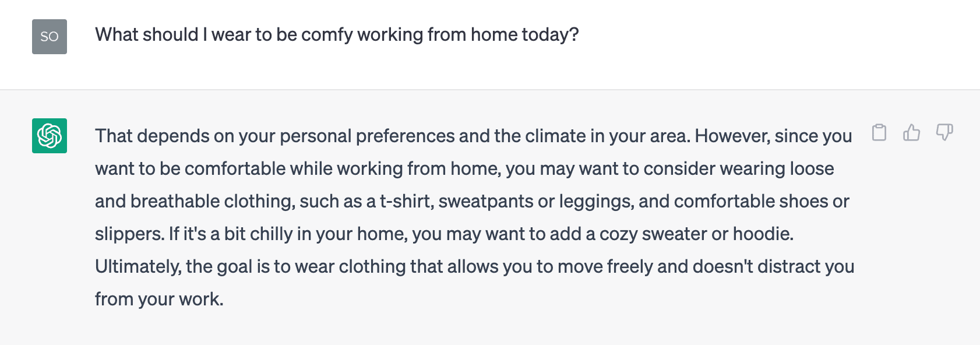The image size is (980, 345).
Task: Click 'breathable clothing' in the reply
Action: (x=212, y=202)
